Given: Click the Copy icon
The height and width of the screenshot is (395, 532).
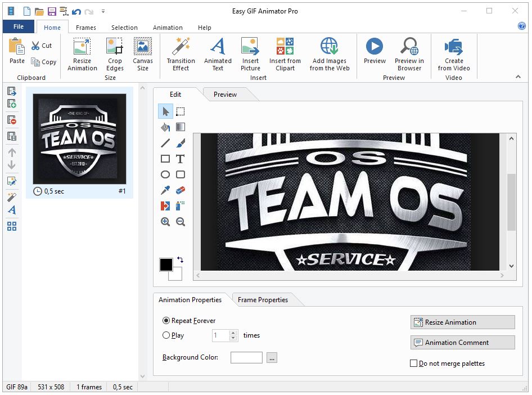Looking at the screenshot, I should [x=35, y=62].
